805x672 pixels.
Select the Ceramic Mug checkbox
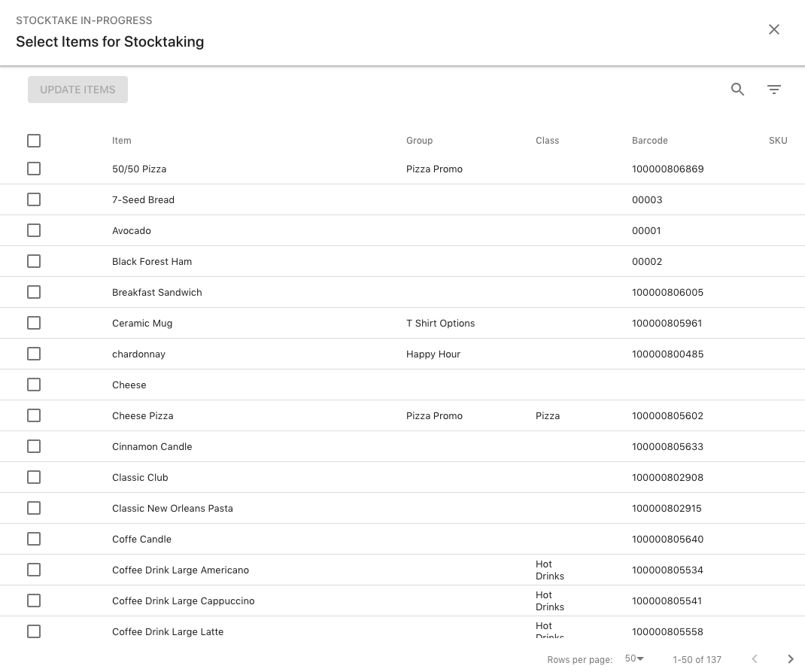[x=34, y=323]
